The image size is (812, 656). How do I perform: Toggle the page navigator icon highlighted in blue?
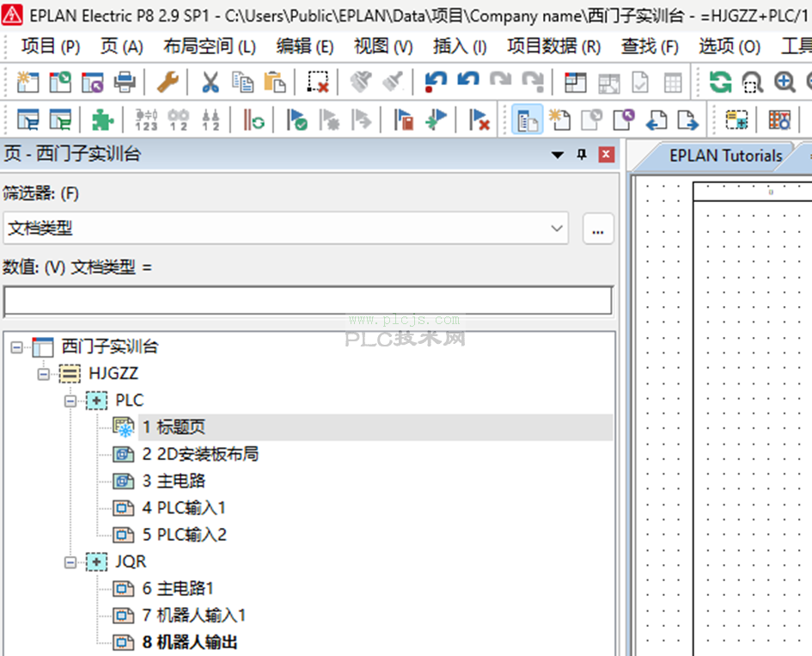point(528,120)
